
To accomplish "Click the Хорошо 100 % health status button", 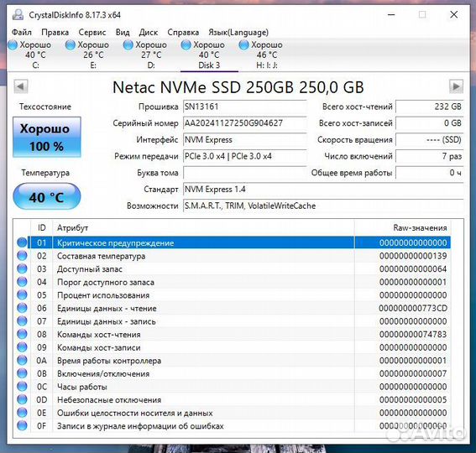I will pyautogui.click(x=47, y=137).
